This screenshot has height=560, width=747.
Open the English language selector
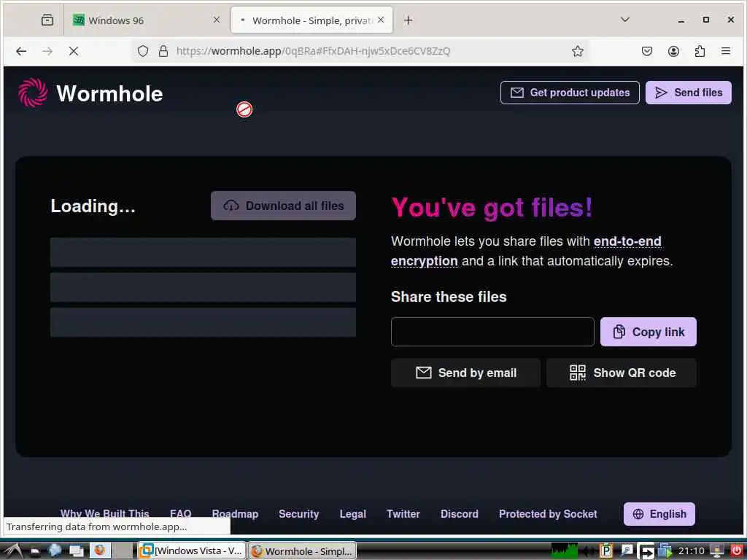tap(659, 514)
